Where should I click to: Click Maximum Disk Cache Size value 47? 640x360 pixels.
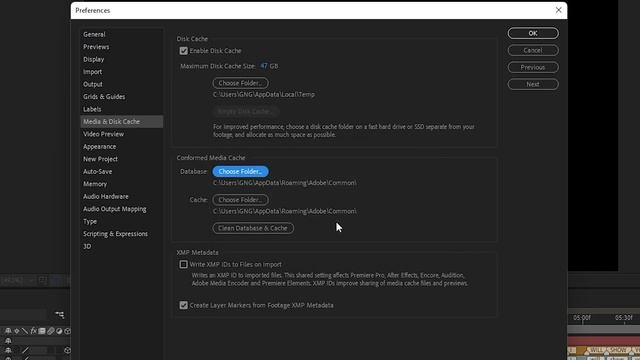(264, 66)
